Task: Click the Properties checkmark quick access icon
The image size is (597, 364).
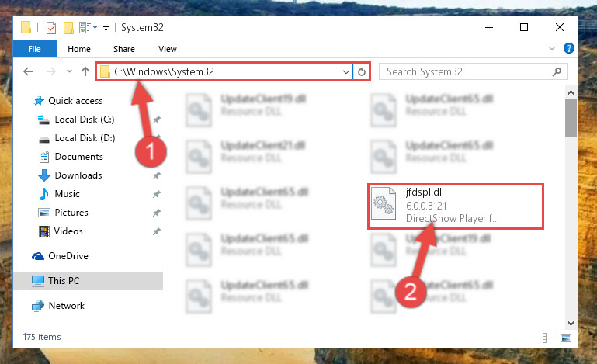Action: point(51,28)
